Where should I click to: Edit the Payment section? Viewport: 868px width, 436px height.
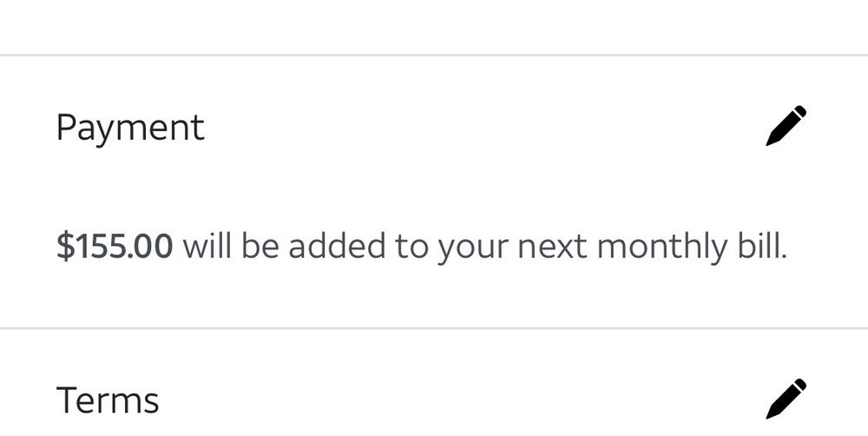[786, 126]
